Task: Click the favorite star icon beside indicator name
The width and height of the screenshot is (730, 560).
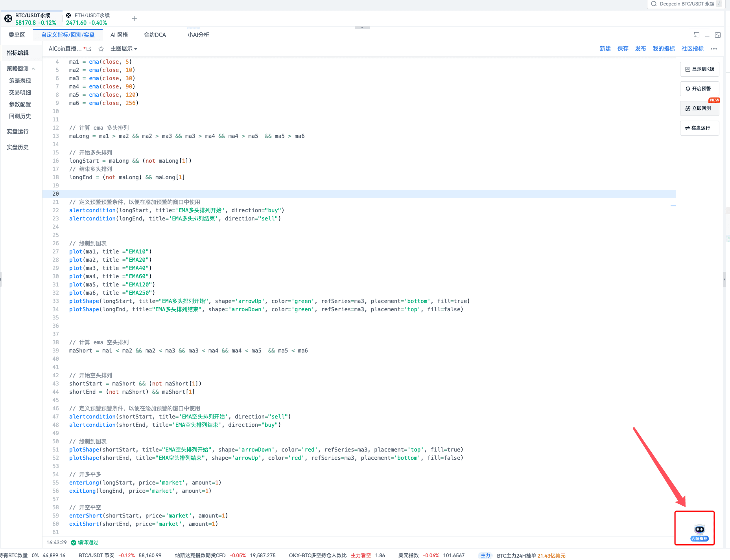Action: (101, 49)
